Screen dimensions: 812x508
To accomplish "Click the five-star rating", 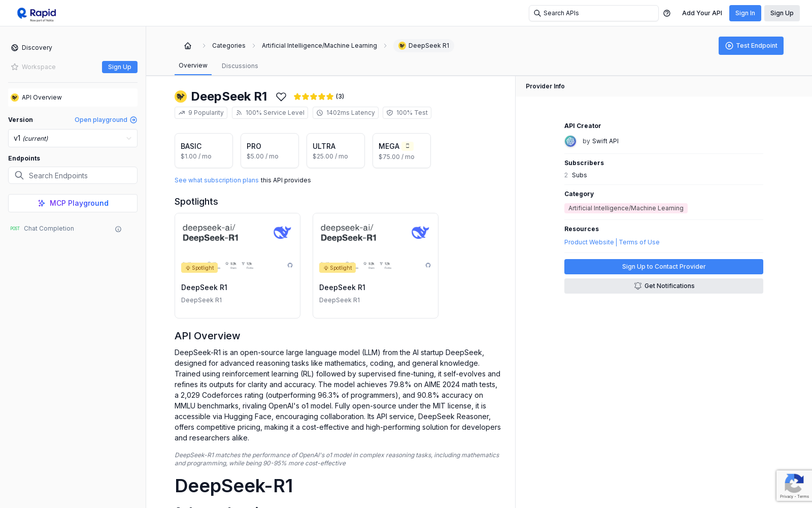I will pyautogui.click(x=313, y=97).
